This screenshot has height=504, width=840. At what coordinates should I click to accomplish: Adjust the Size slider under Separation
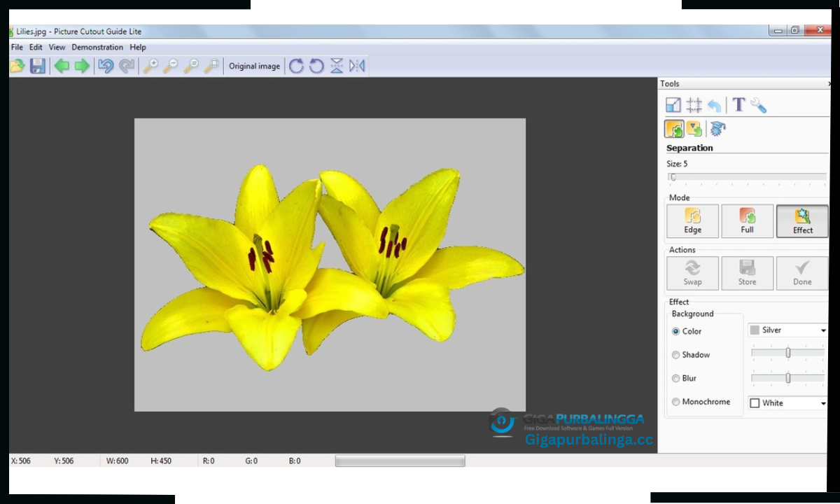click(748, 177)
